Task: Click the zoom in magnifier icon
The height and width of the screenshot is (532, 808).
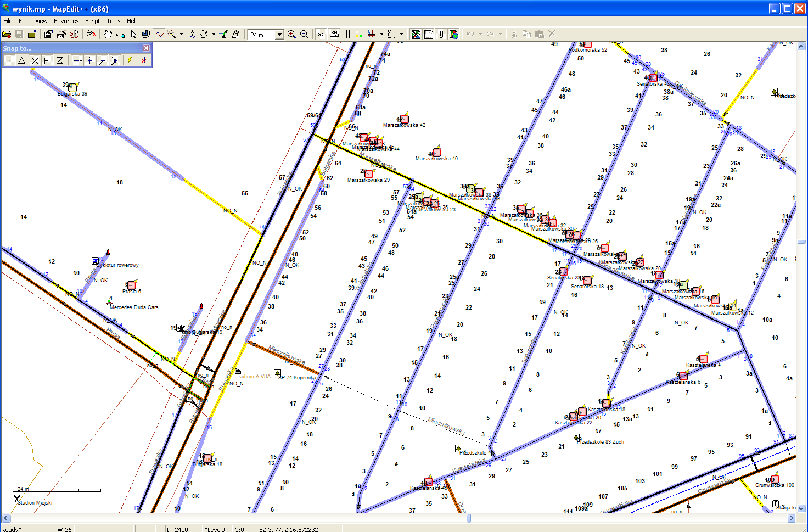Action: click(291, 34)
